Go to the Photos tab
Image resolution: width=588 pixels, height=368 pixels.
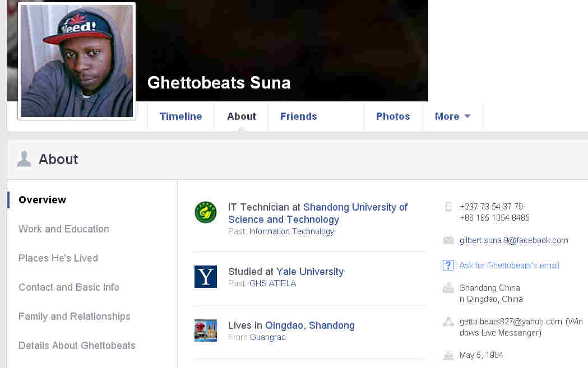point(392,117)
